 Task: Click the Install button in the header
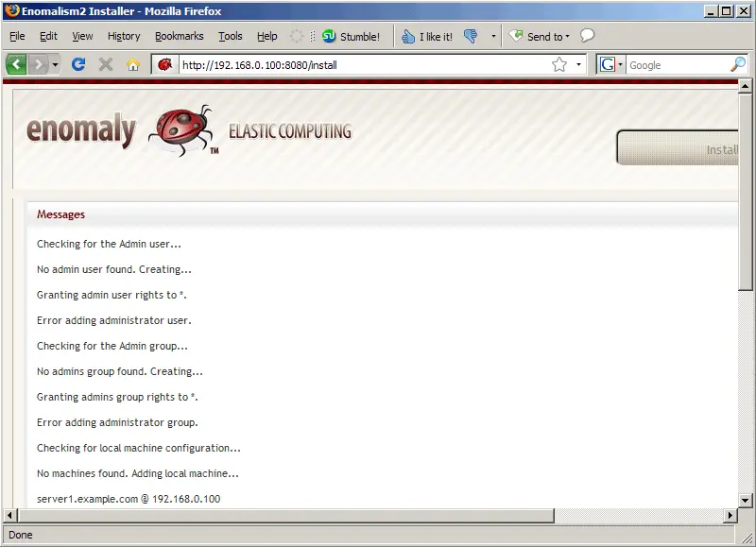[678, 147]
